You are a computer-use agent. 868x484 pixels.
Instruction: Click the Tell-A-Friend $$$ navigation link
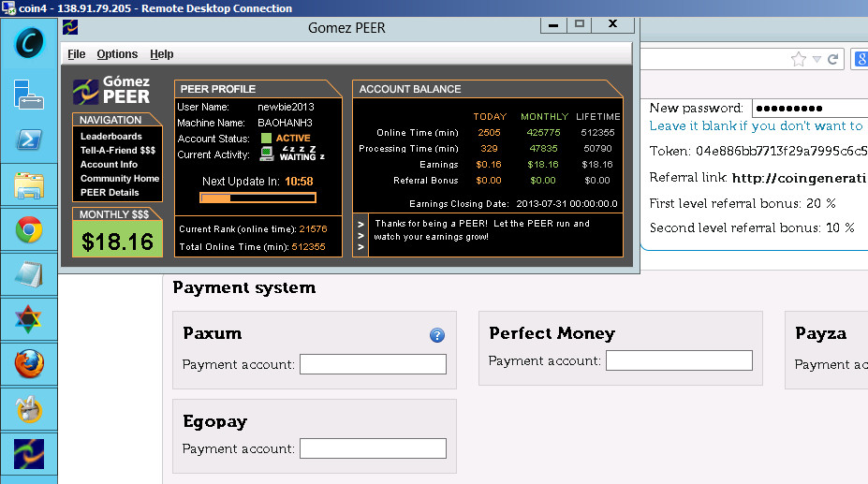tap(117, 151)
